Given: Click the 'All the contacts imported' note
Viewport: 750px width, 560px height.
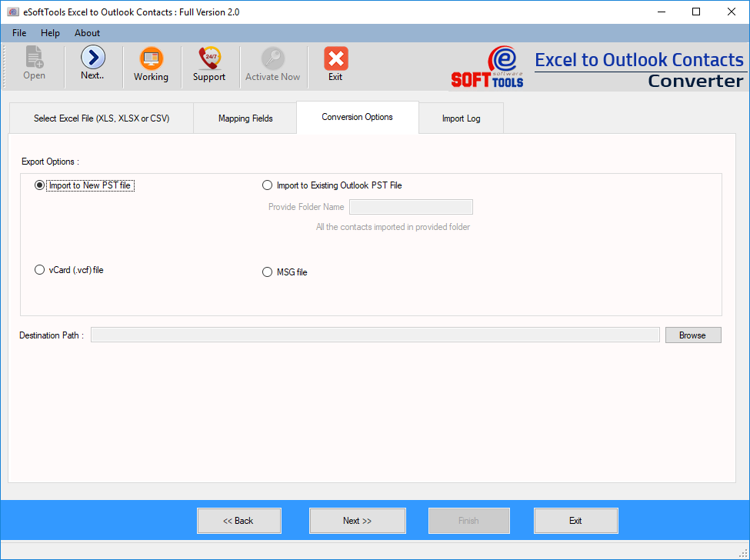Looking at the screenshot, I should 393,227.
